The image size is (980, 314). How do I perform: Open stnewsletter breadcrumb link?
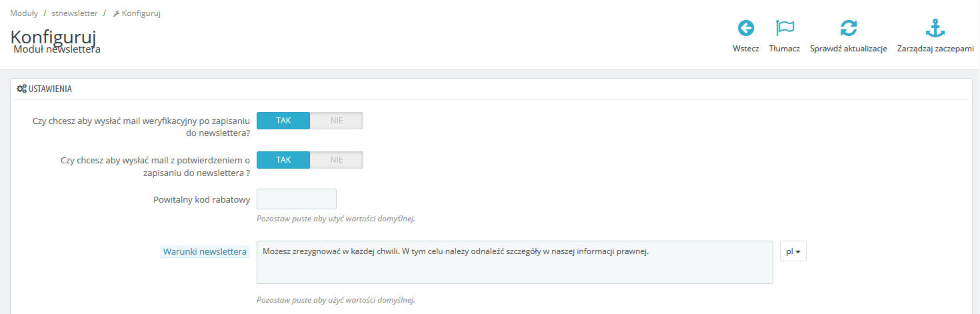point(75,13)
